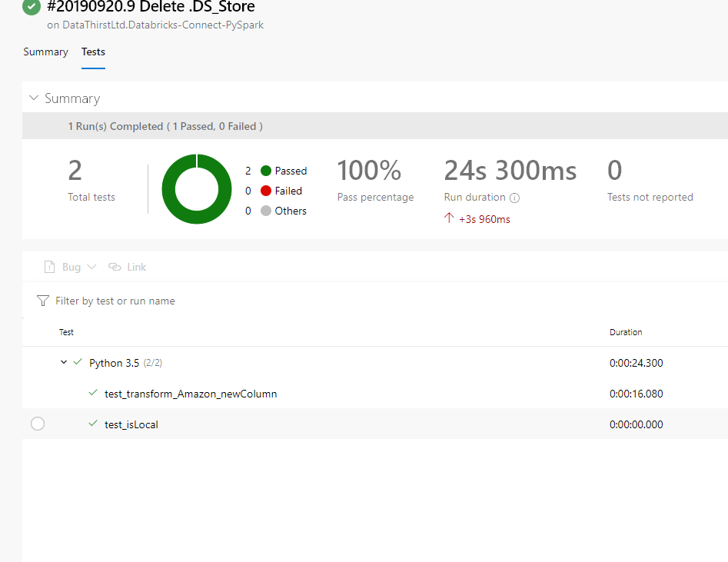This screenshot has height=562, width=728.
Task: Click the Passed legend label
Action: point(291,171)
